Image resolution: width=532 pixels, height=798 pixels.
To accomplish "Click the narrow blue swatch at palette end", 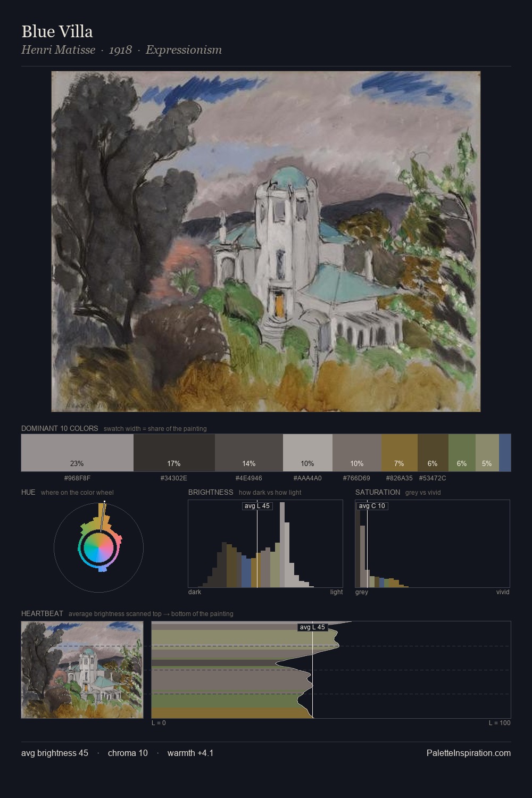I will pos(505,453).
